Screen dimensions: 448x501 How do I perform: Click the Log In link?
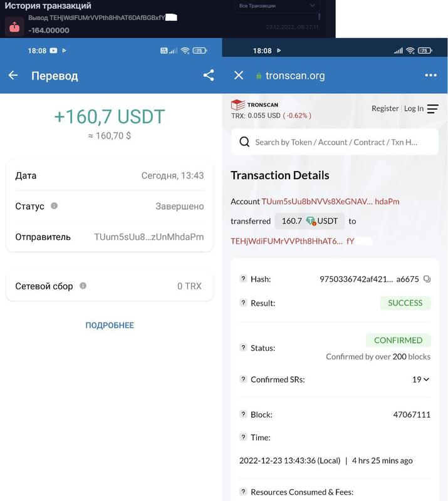point(414,108)
